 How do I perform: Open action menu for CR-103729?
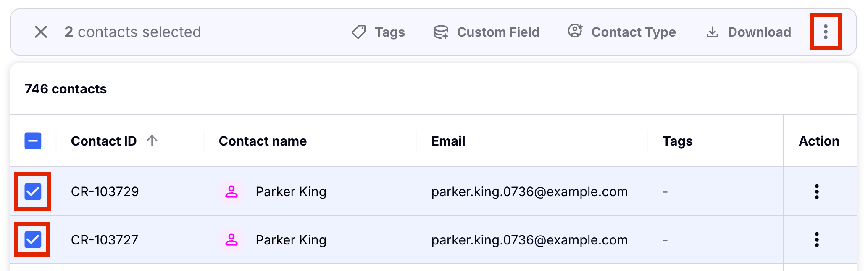coord(817,191)
